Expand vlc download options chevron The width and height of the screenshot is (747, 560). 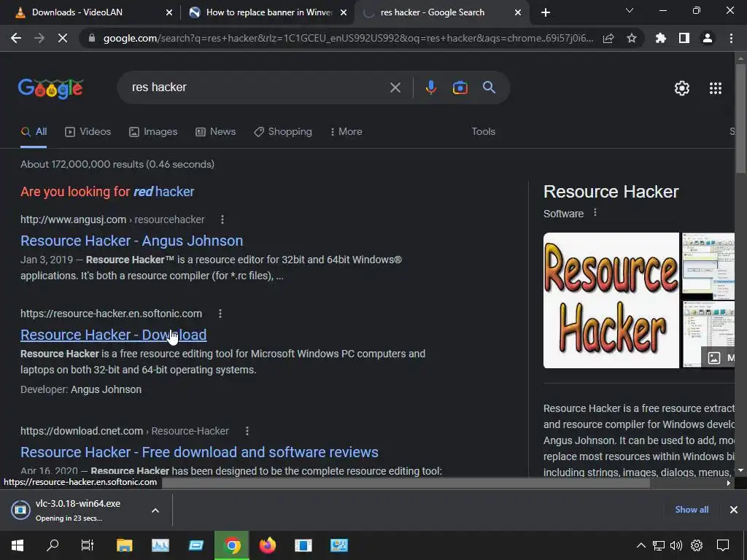tap(155, 510)
